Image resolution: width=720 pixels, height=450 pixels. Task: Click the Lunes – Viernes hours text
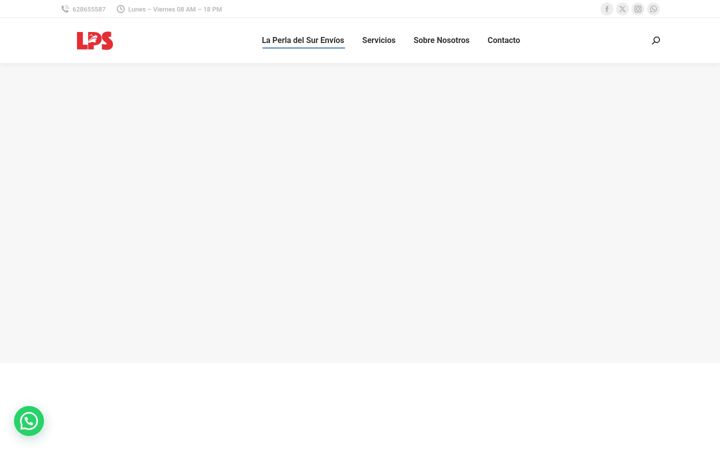[x=175, y=9]
